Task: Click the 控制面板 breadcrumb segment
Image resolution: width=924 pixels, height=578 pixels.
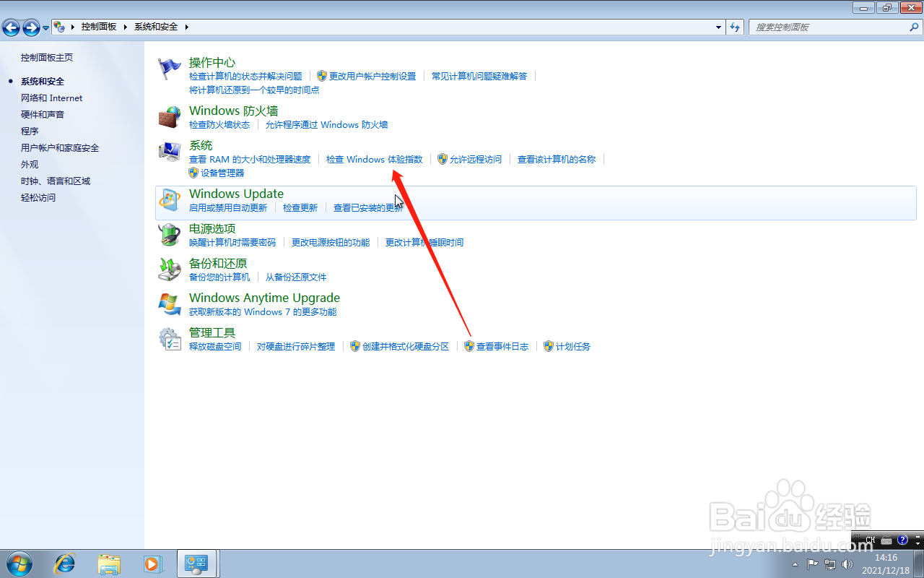Action: 99,27
